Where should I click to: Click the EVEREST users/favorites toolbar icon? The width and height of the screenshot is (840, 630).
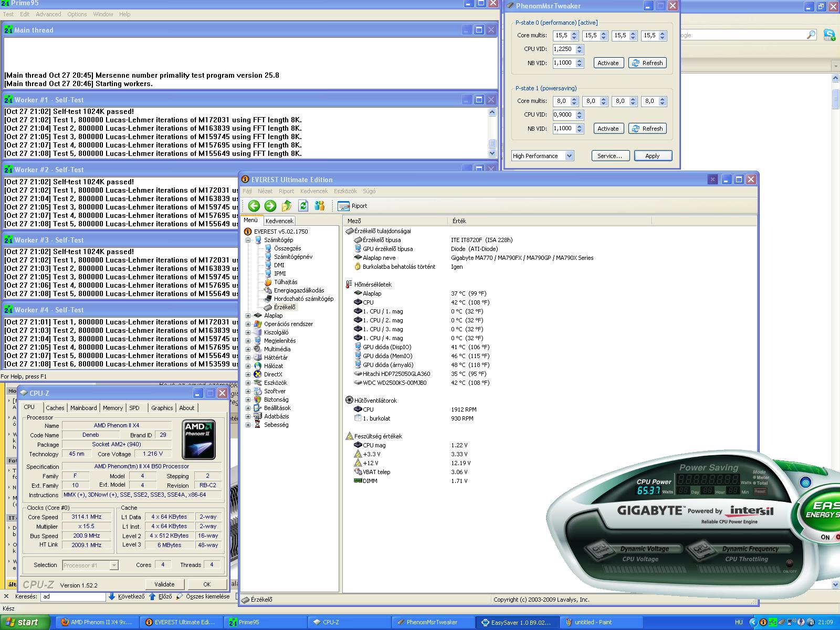319,206
